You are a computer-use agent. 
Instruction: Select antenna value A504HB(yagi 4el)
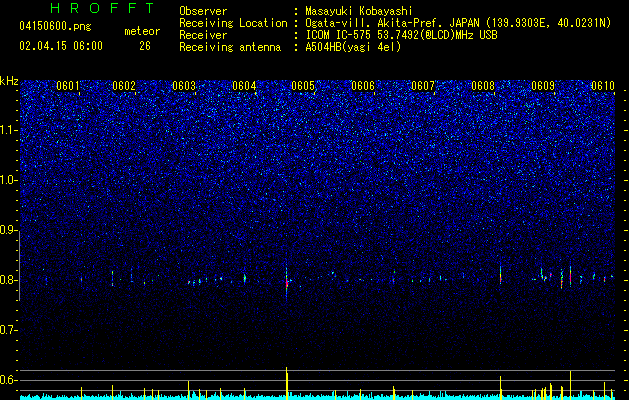point(353,47)
